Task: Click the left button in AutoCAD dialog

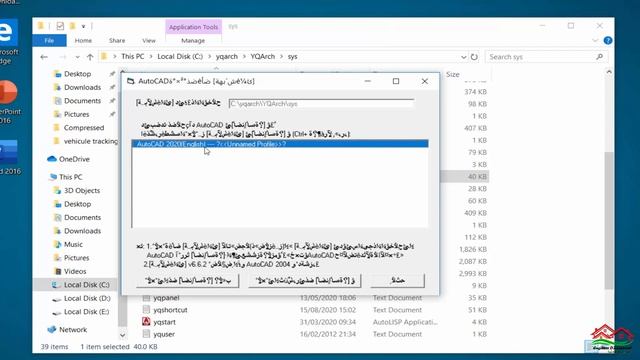Action: tap(187, 280)
